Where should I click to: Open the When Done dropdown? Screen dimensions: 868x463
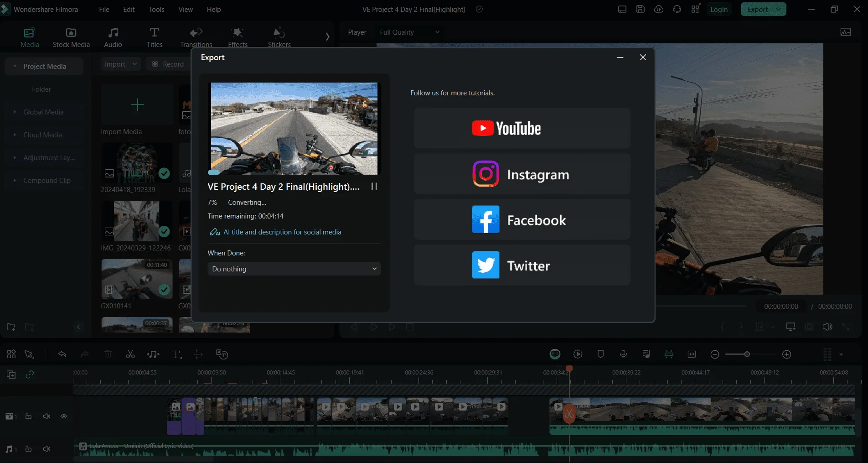click(x=294, y=269)
